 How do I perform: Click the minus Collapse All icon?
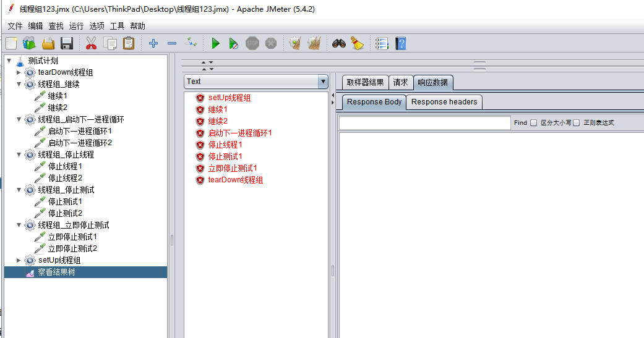point(172,43)
